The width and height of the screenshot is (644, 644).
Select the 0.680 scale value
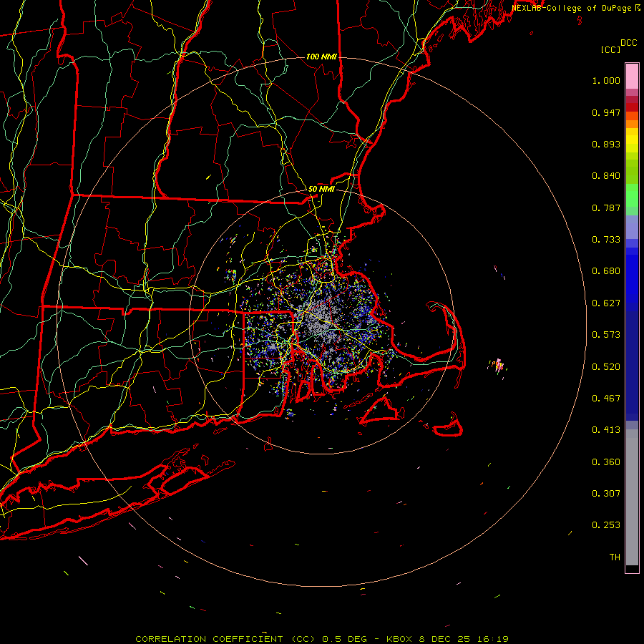(x=606, y=271)
